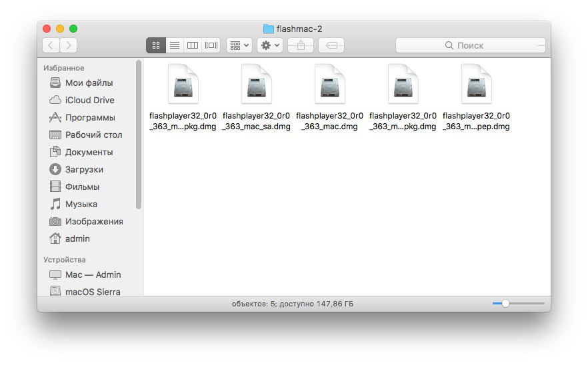The width and height of the screenshot is (588, 365).
Task: Click the Поиск search field
Action: tap(470, 45)
